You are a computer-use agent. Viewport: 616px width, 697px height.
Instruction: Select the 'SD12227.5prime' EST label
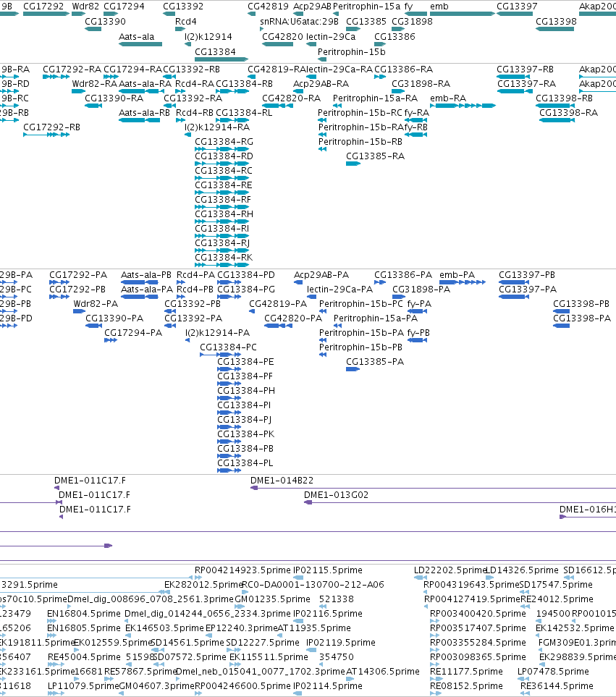point(263,642)
